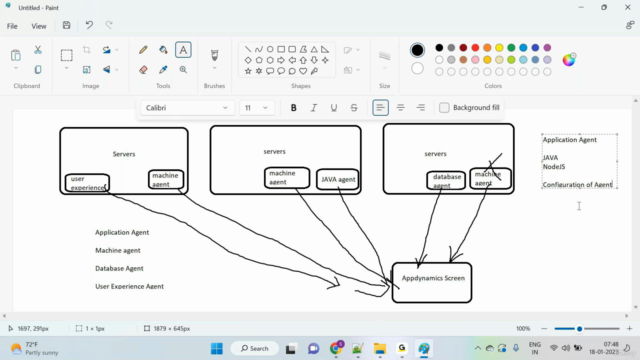This screenshot has height=360, width=640.
Task: Choose the Line shape
Action: (248, 49)
